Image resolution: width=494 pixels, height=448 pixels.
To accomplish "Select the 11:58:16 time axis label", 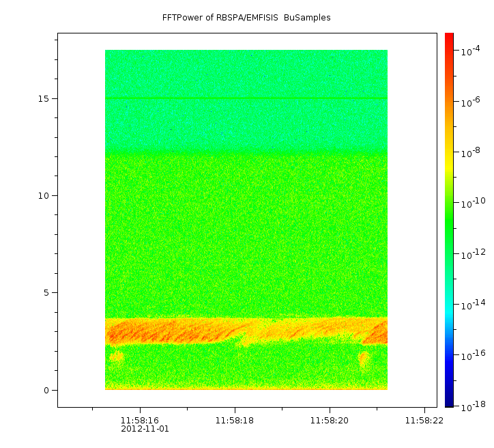I will tap(140, 421).
